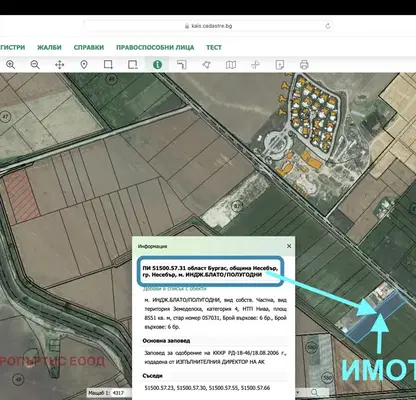The width and height of the screenshot is (416, 400).
Task: Open the СПРАВКИ menu
Action: (x=89, y=47)
